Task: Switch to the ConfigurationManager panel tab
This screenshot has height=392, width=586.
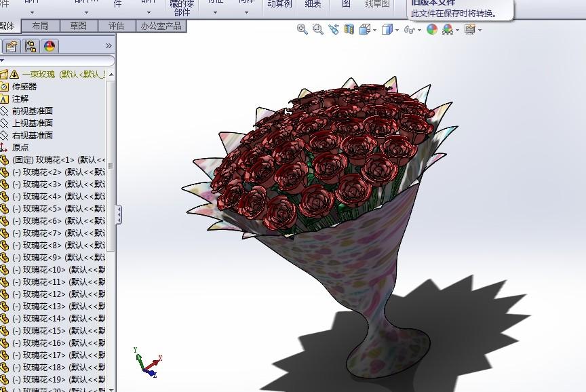Action: [31, 46]
